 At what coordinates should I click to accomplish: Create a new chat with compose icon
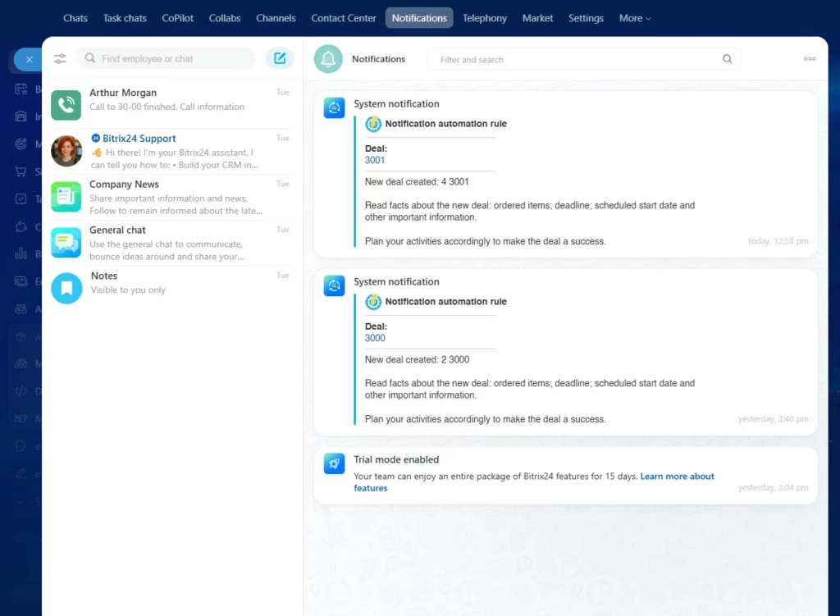(280, 58)
